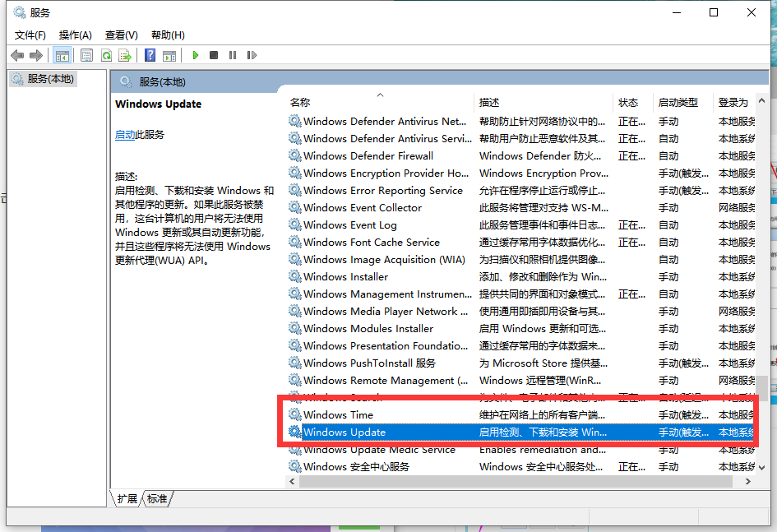The height and width of the screenshot is (532, 777).
Task: Click the Refresh toolbar icon
Action: pyautogui.click(x=106, y=55)
